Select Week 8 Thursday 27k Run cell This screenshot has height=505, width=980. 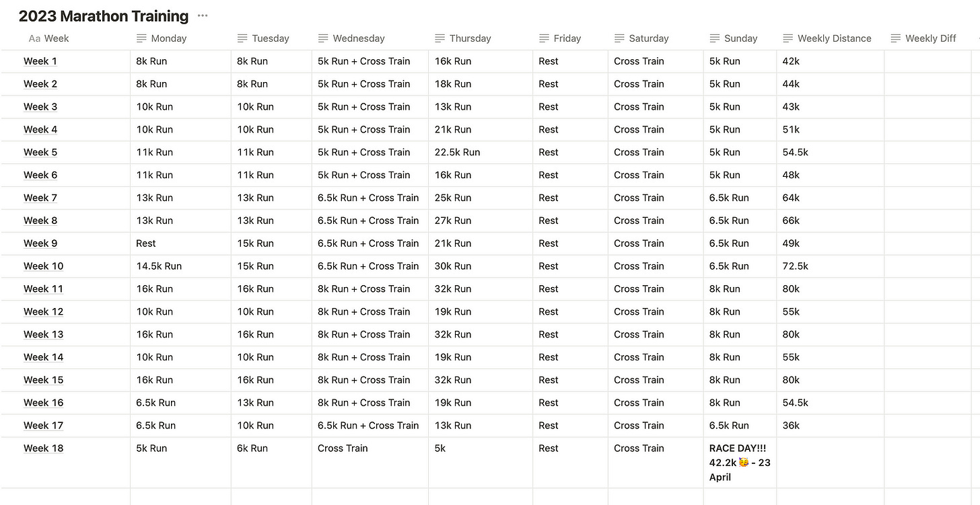pos(481,221)
